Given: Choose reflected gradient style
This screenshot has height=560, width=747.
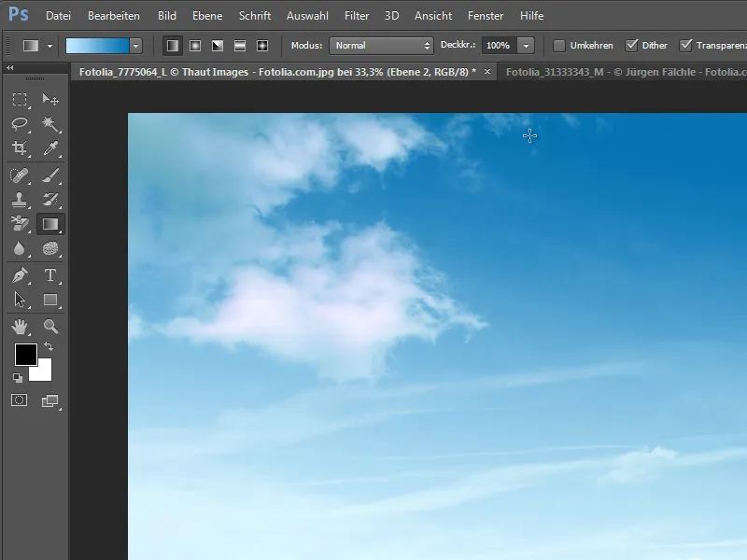Looking at the screenshot, I should [240, 46].
